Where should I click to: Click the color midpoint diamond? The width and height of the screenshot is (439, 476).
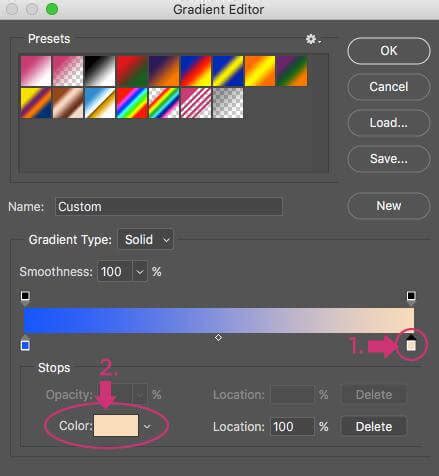pos(218,338)
